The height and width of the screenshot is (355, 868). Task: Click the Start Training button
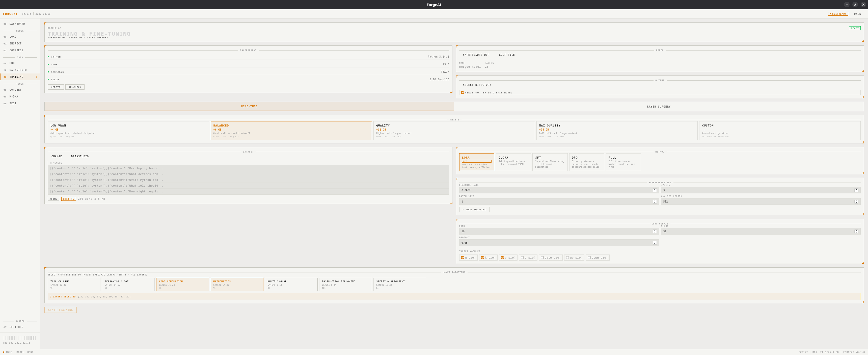click(x=60, y=310)
